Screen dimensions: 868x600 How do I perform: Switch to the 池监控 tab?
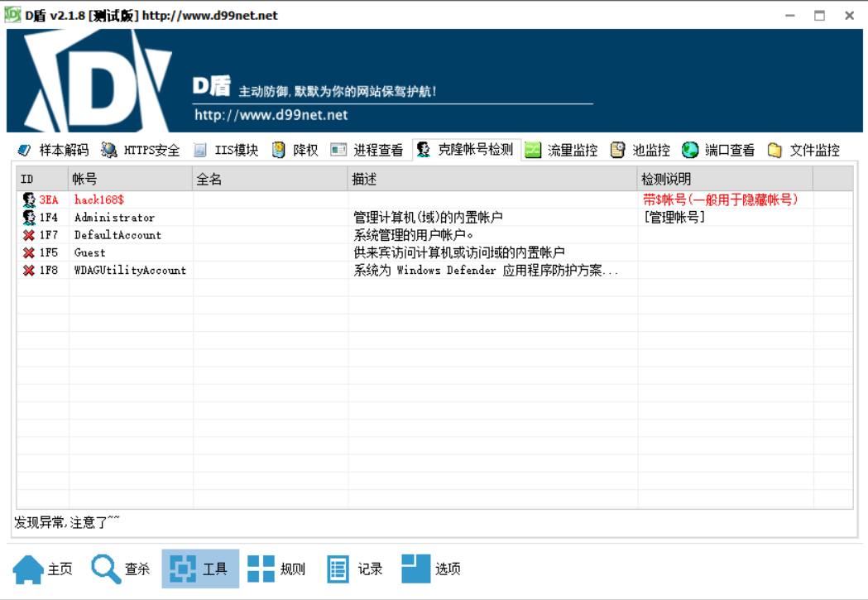tap(640, 150)
